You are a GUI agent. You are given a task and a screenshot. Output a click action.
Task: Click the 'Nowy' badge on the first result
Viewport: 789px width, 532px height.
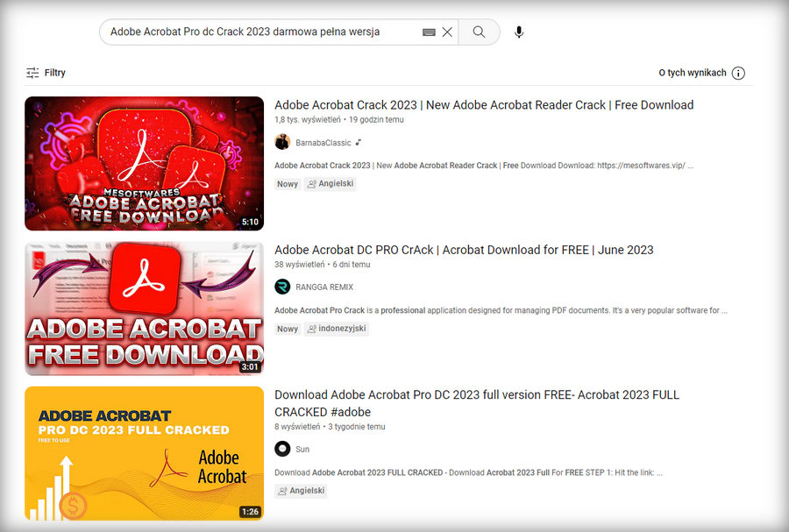pyautogui.click(x=287, y=184)
